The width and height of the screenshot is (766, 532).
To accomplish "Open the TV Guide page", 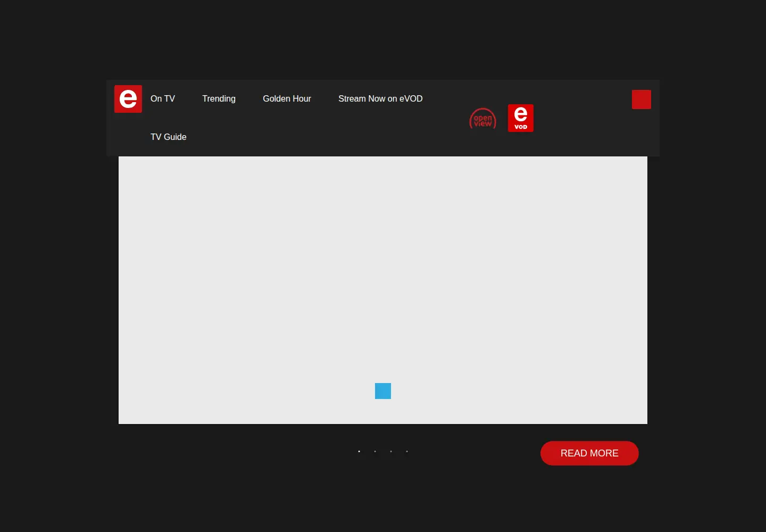I will point(169,137).
